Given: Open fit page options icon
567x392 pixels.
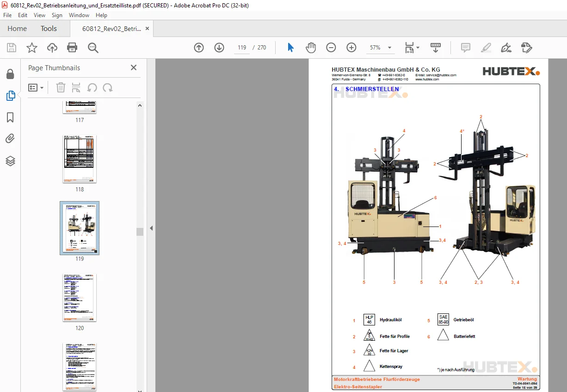Looking at the screenshot, I should 412,48.
